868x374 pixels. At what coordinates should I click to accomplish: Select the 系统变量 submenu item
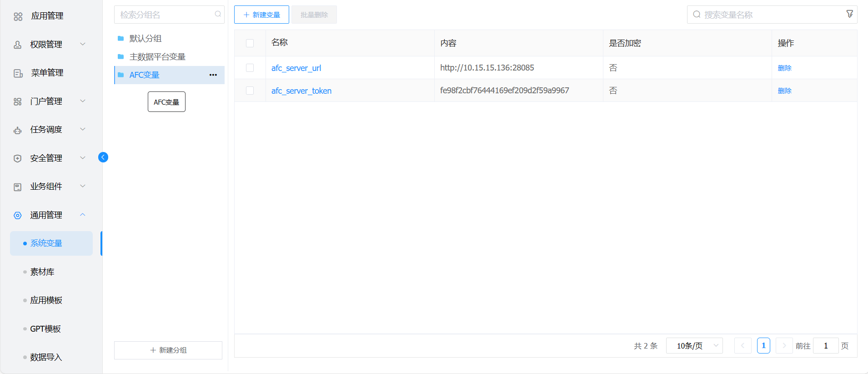51,243
